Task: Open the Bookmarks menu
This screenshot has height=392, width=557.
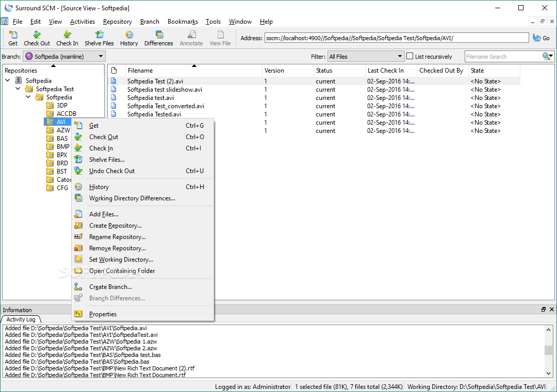Action: tap(183, 22)
